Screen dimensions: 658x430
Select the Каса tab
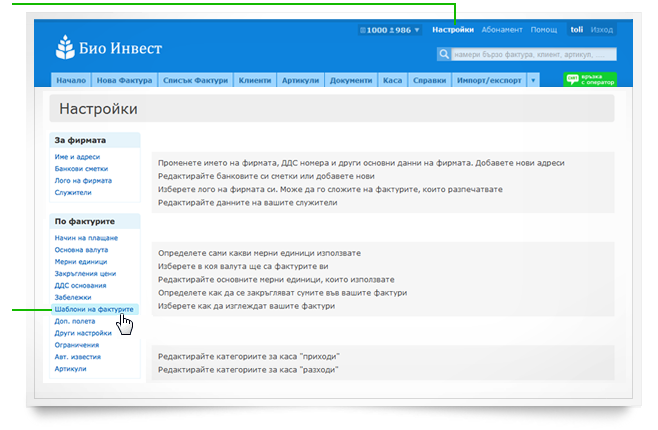pyautogui.click(x=392, y=80)
